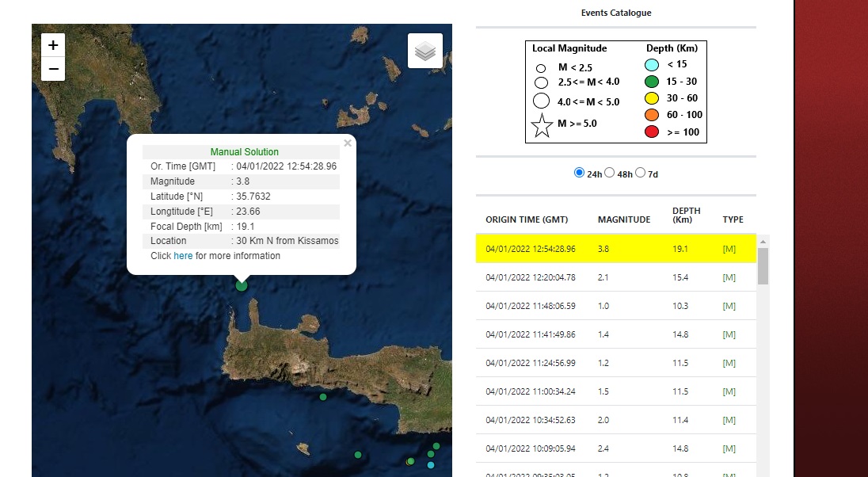Image resolution: width=868 pixels, height=477 pixels.
Task: Click the red depth >= 100 legend circle
Action: coord(652,132)
